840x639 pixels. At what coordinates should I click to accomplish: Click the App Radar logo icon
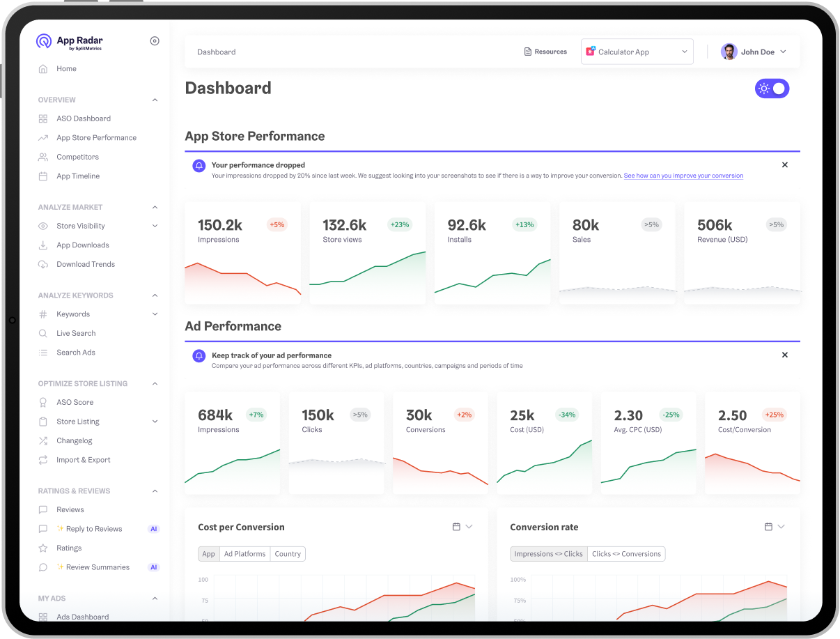tap(44, 41)
